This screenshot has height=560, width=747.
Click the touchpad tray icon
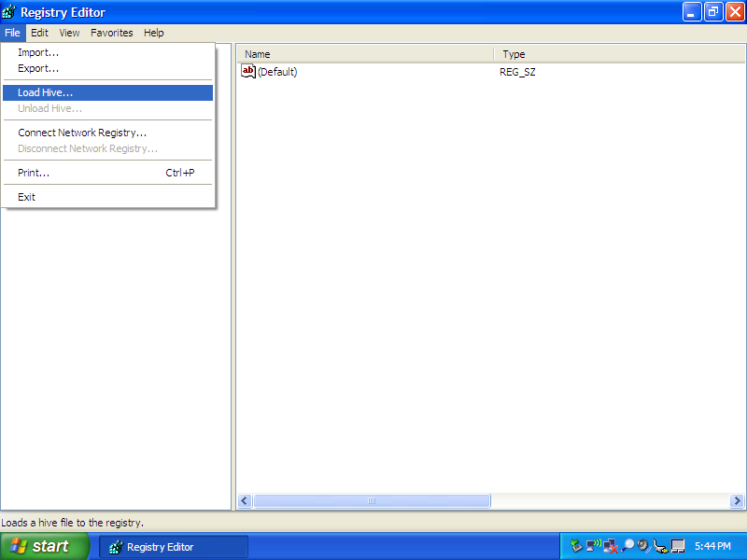pyautogui.click(x=678, y=546)
